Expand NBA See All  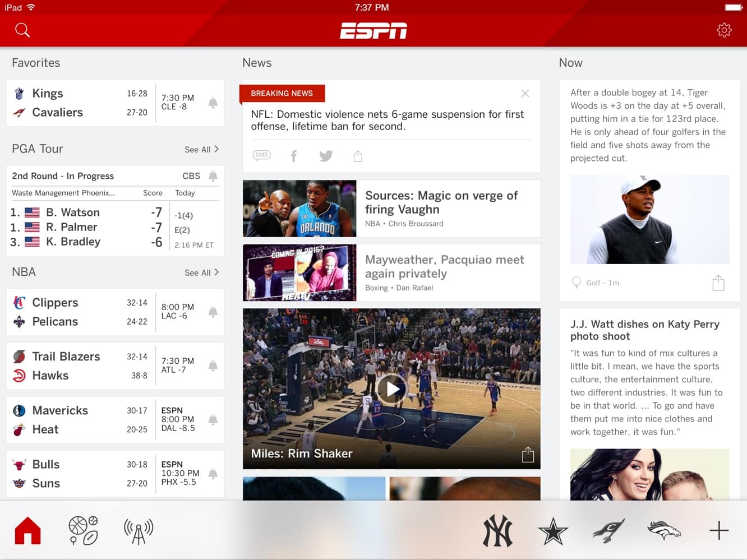pyautogui.click(x=201, y=272)
